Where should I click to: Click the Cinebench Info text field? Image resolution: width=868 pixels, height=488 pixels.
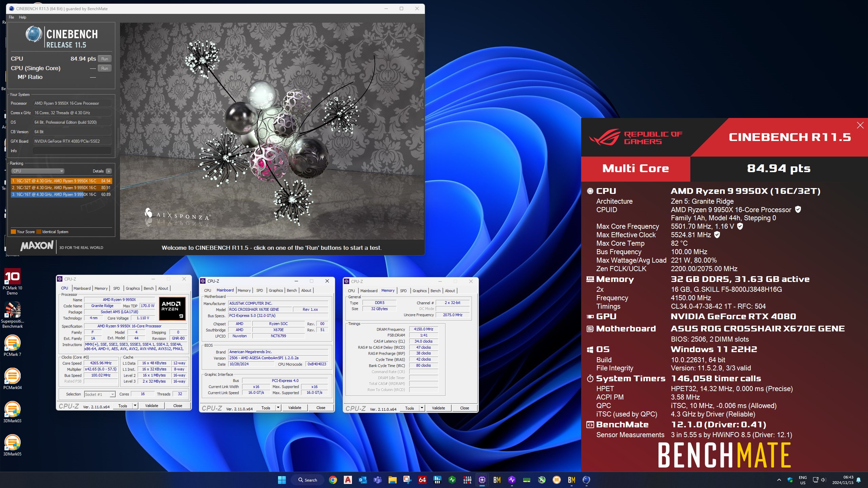(x=72, y=151)
